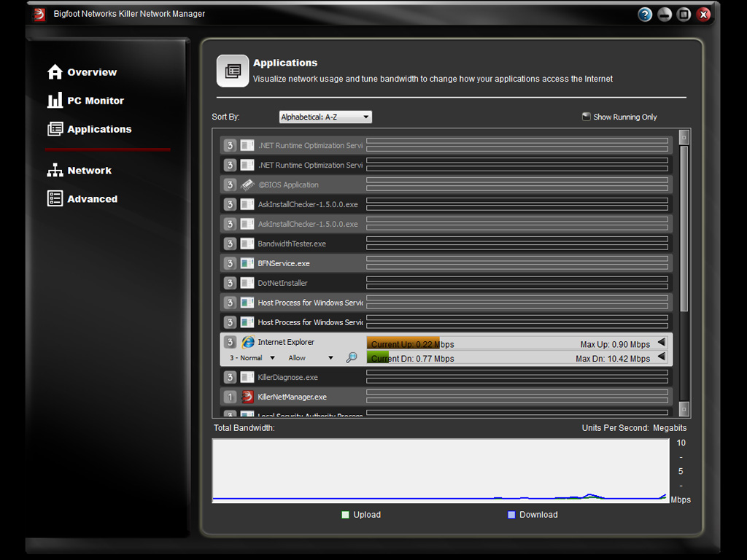Viewport: 747px width, 560px height.
Task: Go to the Applications section
Action: click(x=99, y=129)
